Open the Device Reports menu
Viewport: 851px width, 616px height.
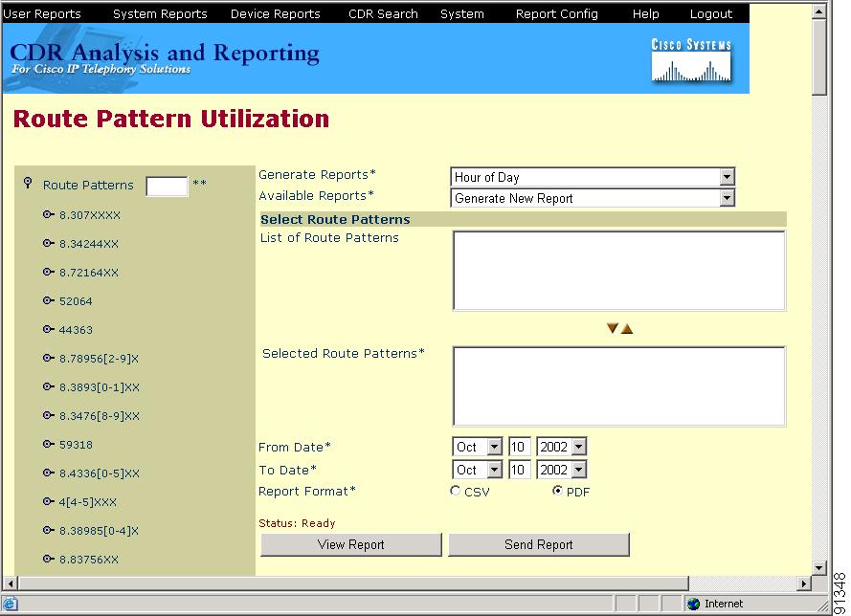pyautogui.click(x=275, y=13)
